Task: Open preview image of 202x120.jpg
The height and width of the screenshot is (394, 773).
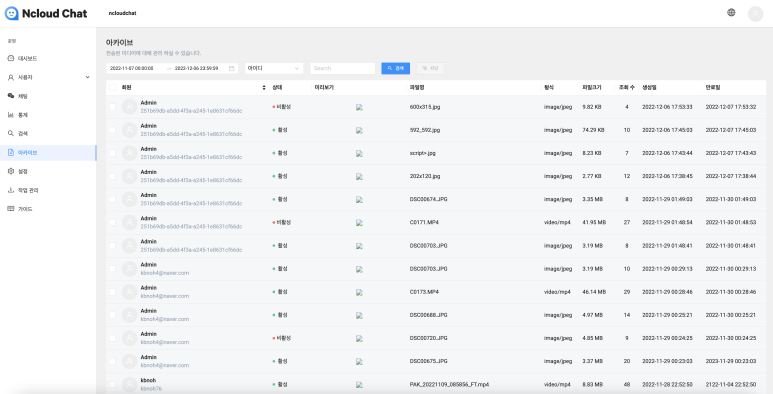Action: [359, 177]
